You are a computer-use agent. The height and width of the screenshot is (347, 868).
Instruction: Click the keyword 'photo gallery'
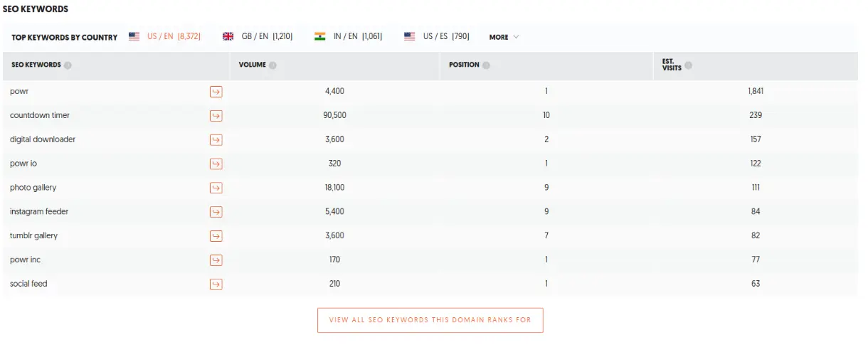pos(33,188)
